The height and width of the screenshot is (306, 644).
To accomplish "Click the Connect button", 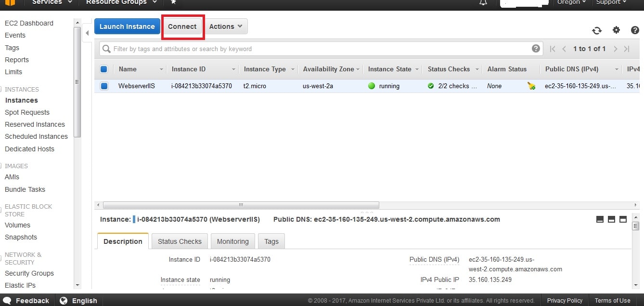I will 182,27.
